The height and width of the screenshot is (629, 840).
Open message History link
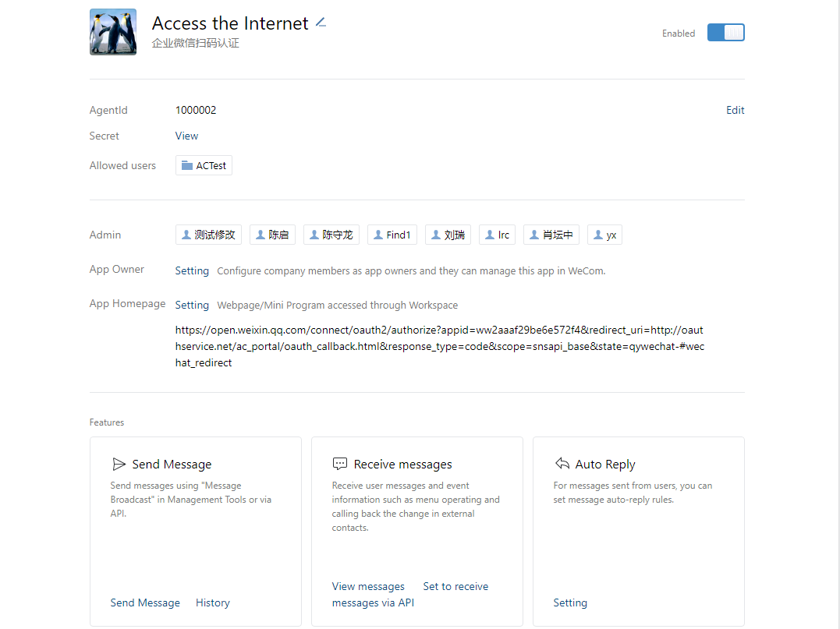point(212,602)
